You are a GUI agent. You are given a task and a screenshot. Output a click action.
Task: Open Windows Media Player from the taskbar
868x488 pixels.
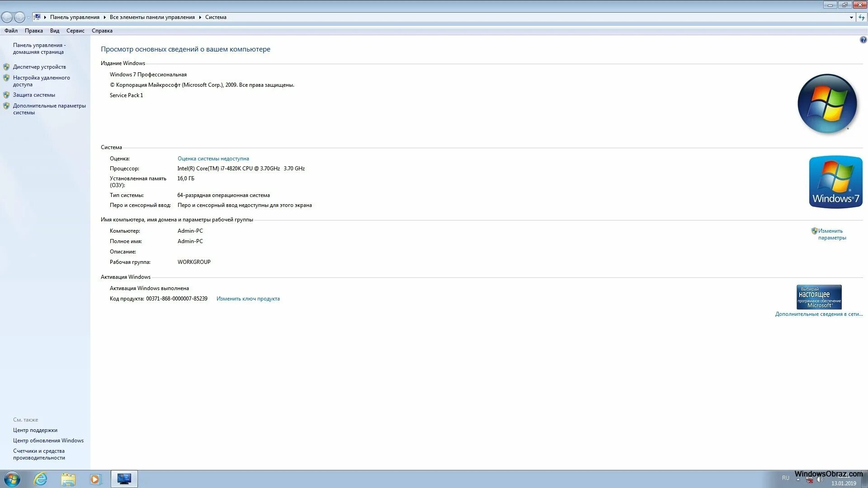click(95, 479)
